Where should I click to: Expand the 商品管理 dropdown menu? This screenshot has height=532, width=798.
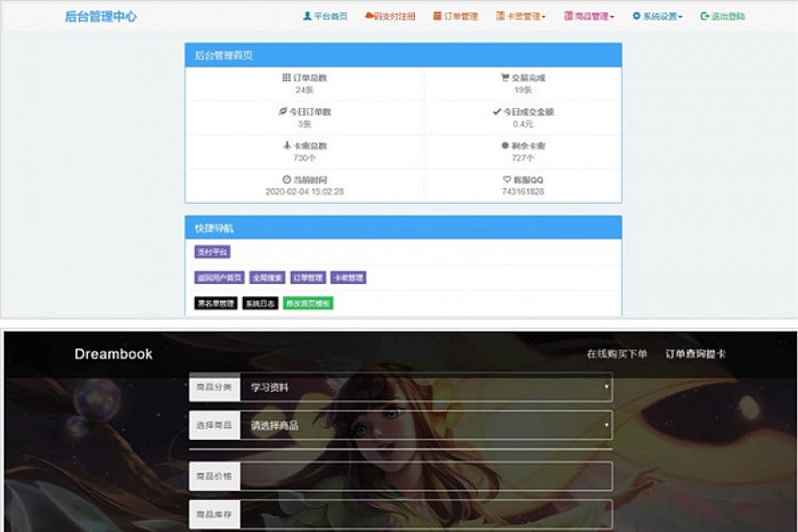coord(590,16)
